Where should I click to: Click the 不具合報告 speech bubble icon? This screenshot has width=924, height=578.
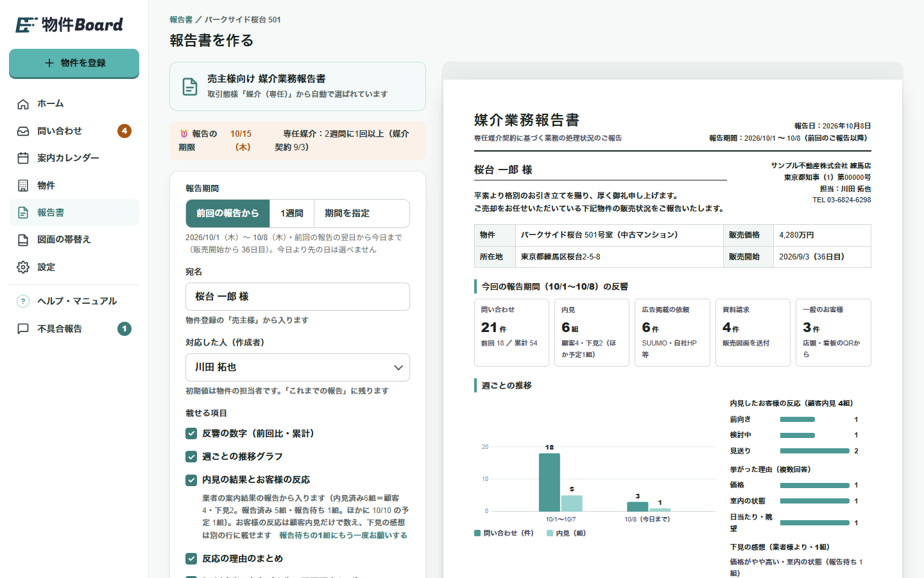pyautogui.click(x=23, y=329)
